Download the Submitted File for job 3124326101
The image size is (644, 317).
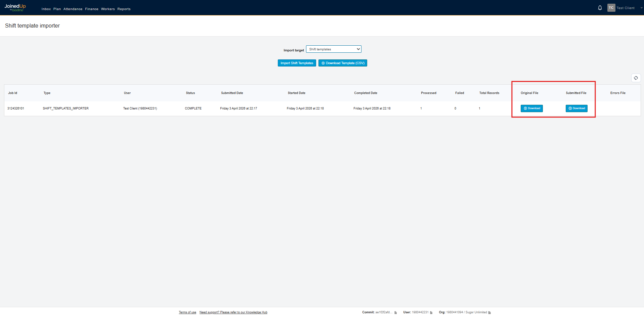coord(576,108)
